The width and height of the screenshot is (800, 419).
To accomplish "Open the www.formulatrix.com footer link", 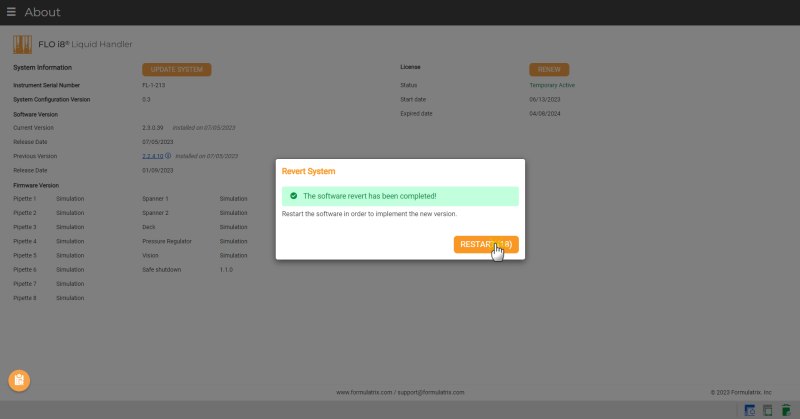I will click(363, 392).
